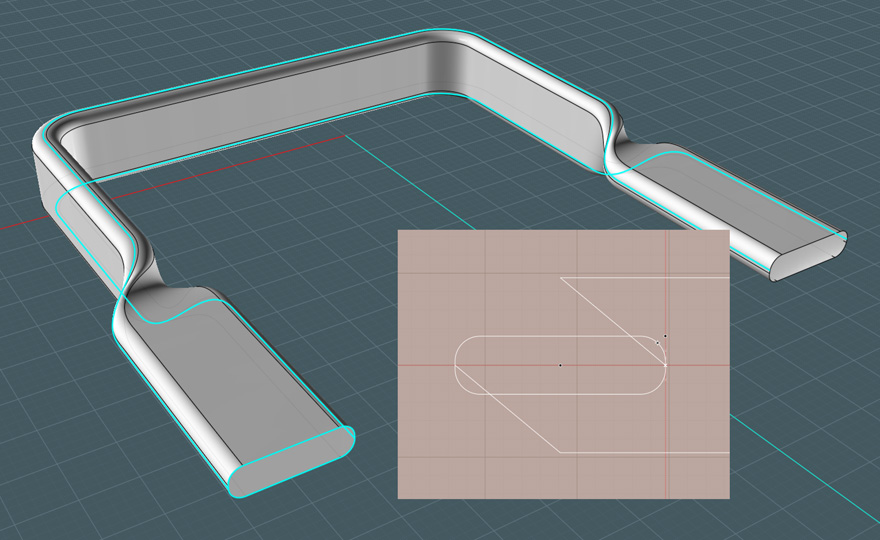
Task: Select the cyan end profile of the left leg
Action: tap(292, 461)
